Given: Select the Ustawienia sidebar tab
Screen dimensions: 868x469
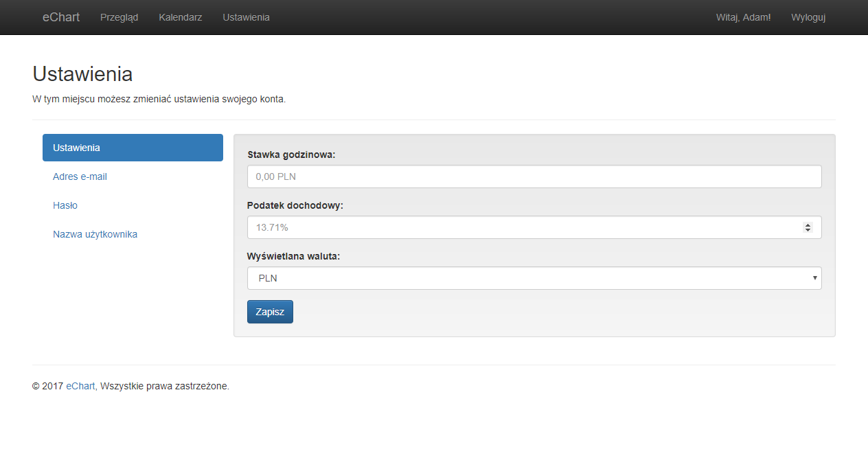Looking at the screenshot, I should coord(133,148).
